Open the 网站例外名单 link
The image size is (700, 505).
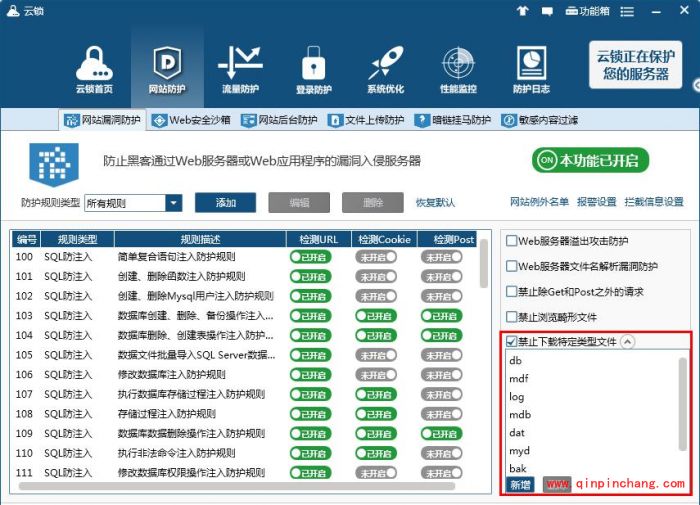[539, 202]
